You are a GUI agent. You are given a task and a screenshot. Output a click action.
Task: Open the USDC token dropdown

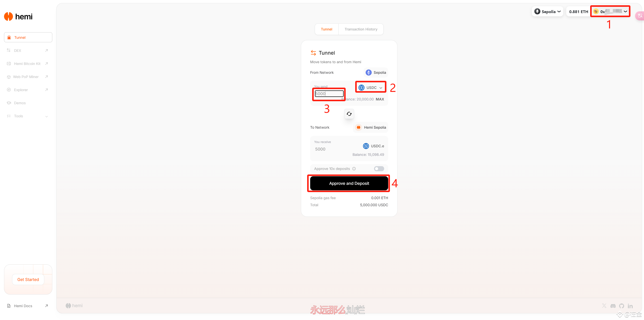click(x=371, y=88)
